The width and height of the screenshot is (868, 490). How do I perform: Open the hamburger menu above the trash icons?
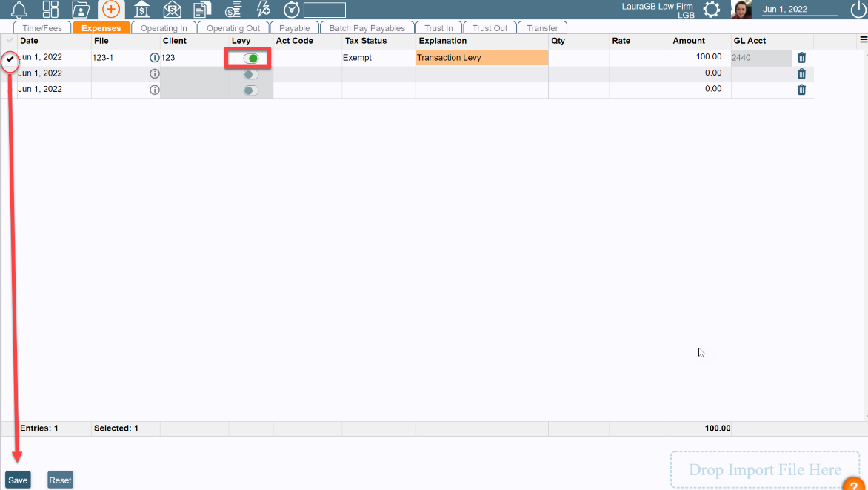pos(862,40)
